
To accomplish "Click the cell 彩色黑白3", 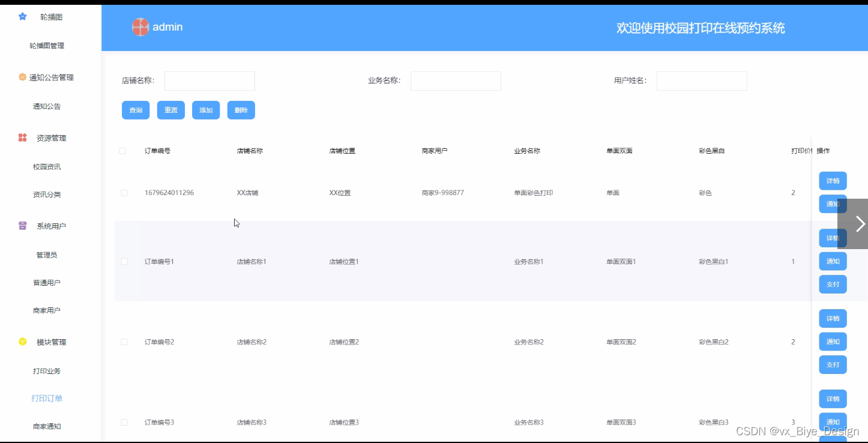I will [x=714, y=422].
